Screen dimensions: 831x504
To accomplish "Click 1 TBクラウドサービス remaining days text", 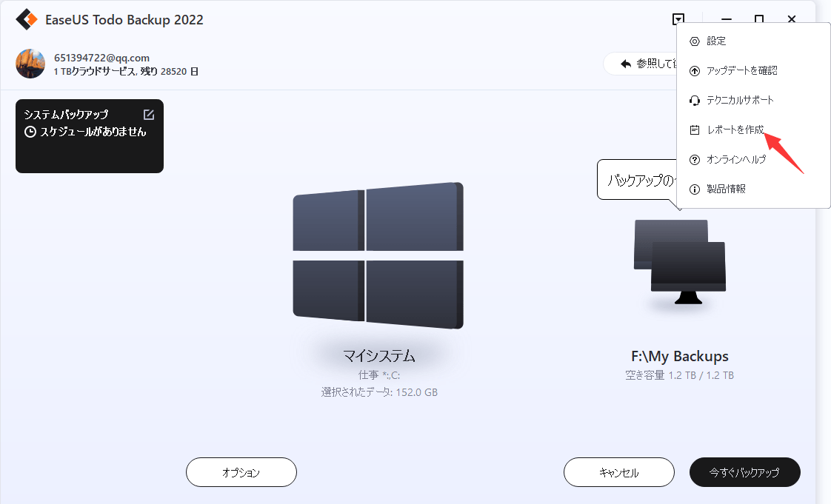I will (x=126, y=72).
